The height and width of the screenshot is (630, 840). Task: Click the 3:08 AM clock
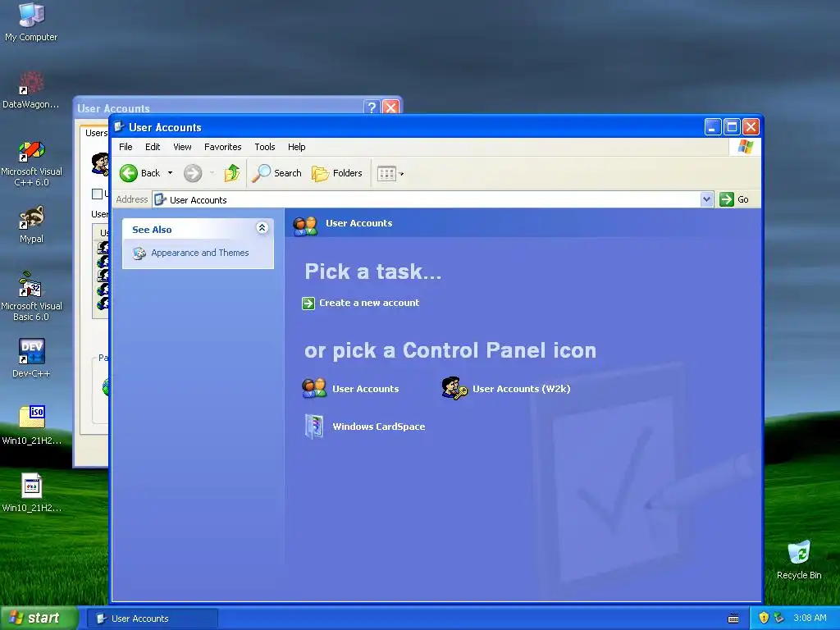(x=810, y=618)
